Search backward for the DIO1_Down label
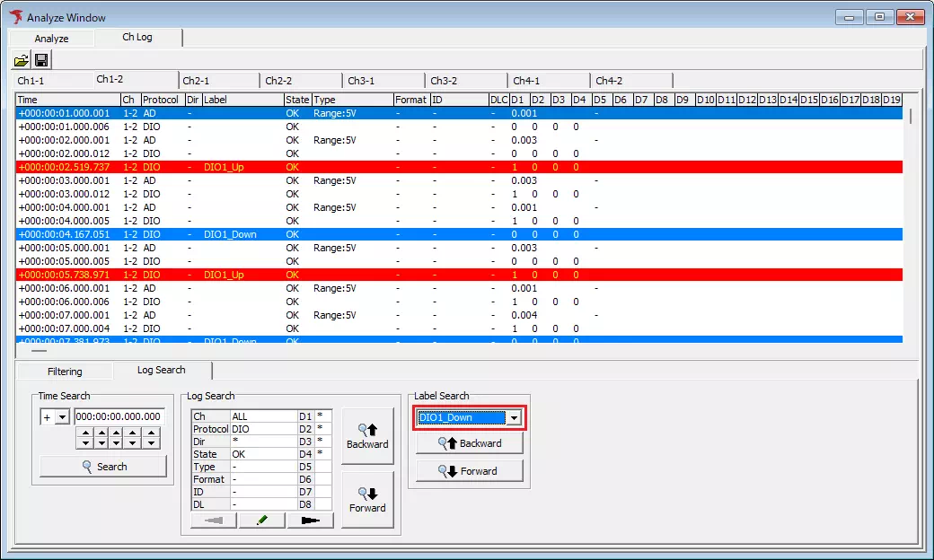Viewport: 934px width, 560px height. click(470, 443)
